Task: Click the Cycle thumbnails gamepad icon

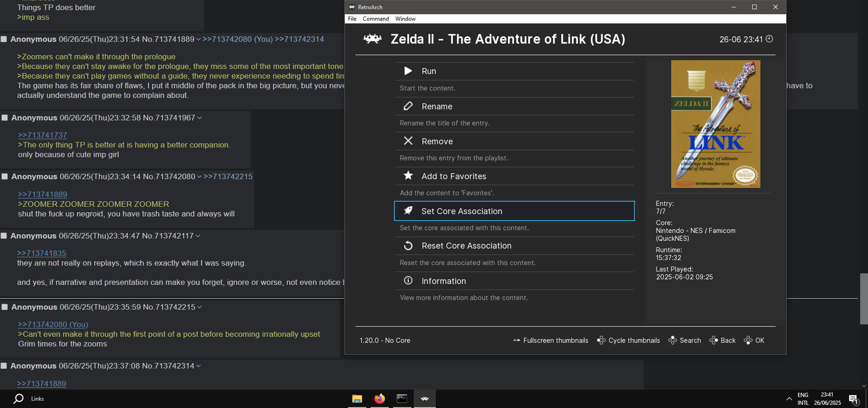Action: tap(601, 340)
